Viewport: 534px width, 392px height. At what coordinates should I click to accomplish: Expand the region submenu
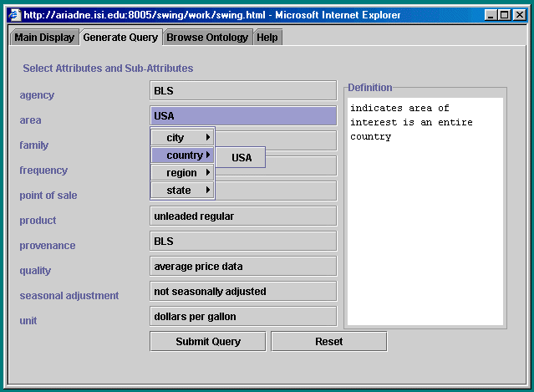pos(182,173)
